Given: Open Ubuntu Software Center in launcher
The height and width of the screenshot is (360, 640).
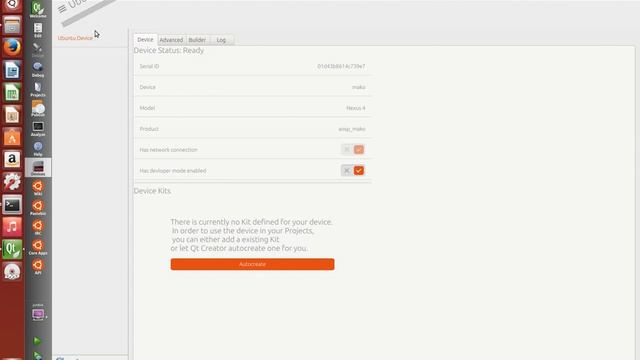Looking at the screenshot, I should (x=12, y=137).
